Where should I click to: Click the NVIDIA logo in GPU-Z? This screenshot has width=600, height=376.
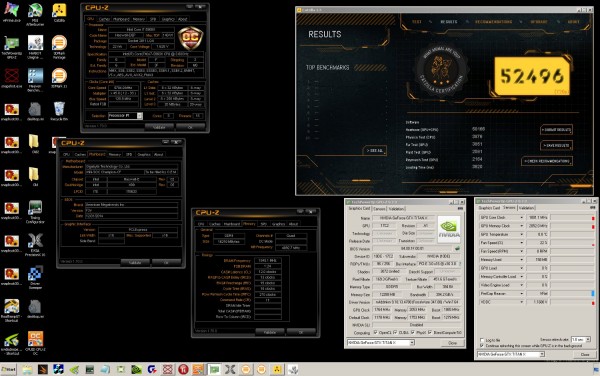tap(448, 228)
